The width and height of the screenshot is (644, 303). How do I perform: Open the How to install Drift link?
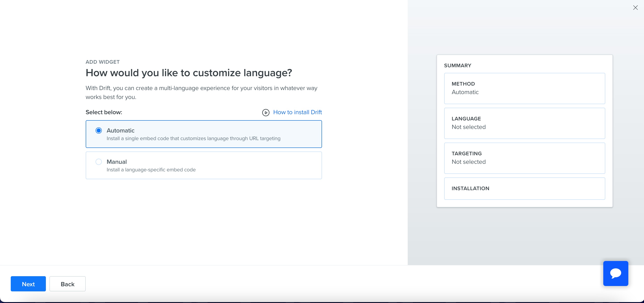pos(297,112)
